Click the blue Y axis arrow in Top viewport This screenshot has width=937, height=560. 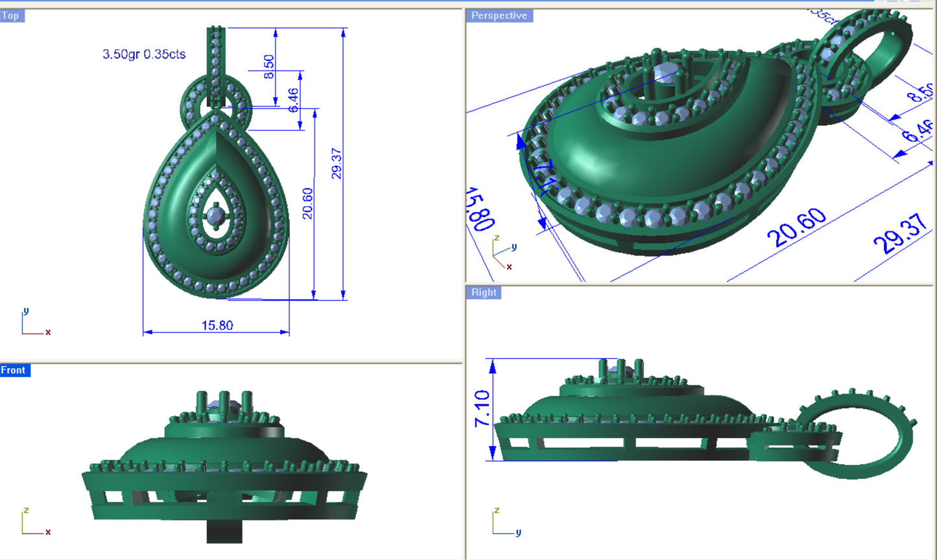point(26,312)
